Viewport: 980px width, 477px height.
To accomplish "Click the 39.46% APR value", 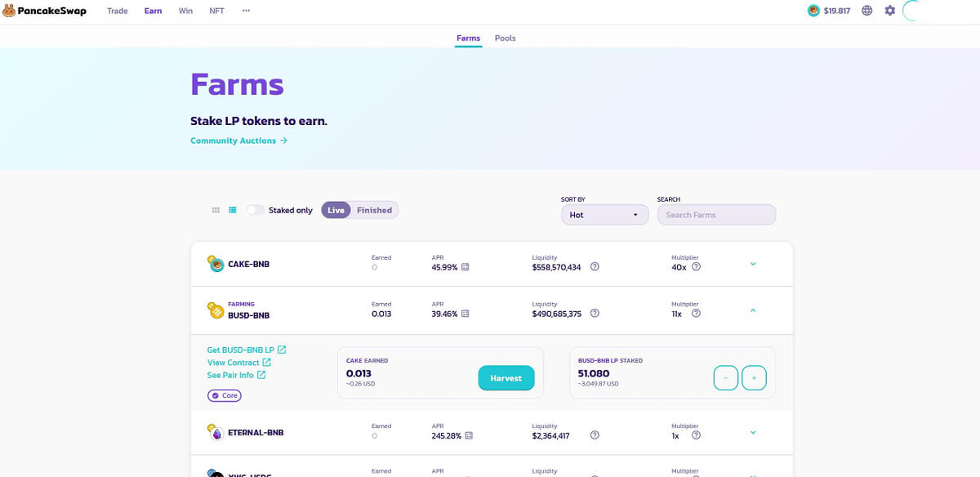I will pos(446,313).
